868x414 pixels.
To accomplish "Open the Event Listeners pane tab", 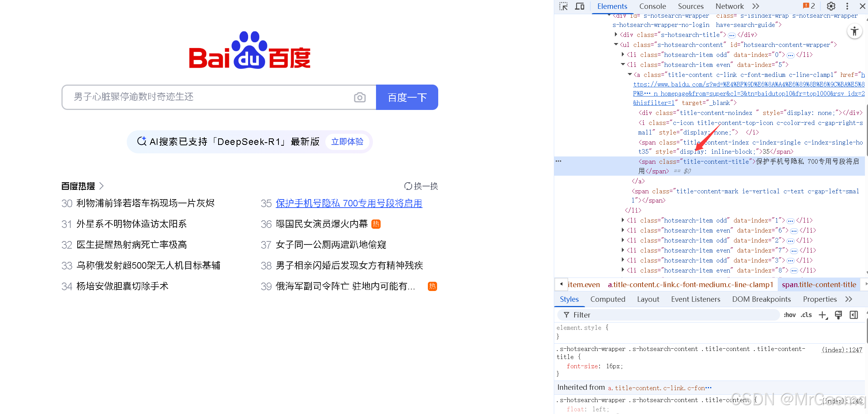I will pyautogui.click(x=696, y=299).
